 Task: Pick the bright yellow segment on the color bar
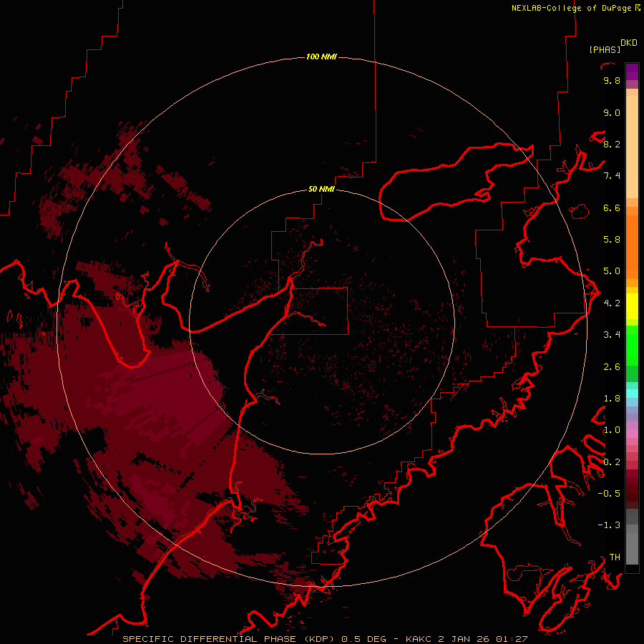click(x=632, y=306)
